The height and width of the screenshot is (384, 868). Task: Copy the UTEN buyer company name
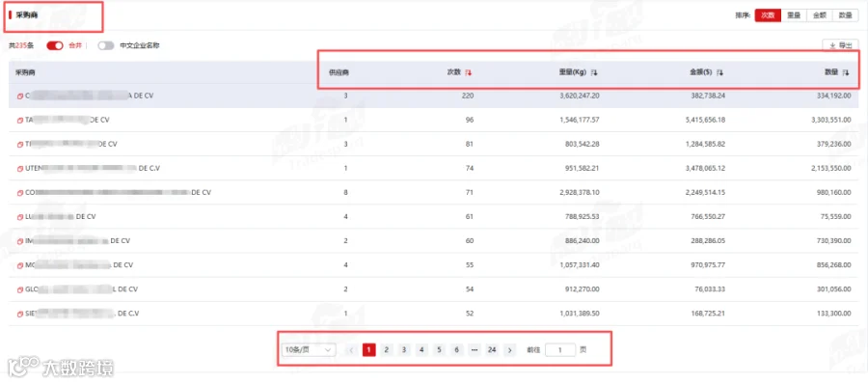(20, 169)
